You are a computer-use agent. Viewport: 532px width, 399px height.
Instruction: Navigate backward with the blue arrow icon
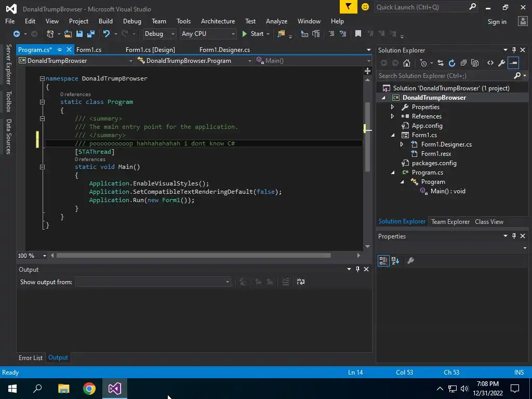[x=16, y=34]
